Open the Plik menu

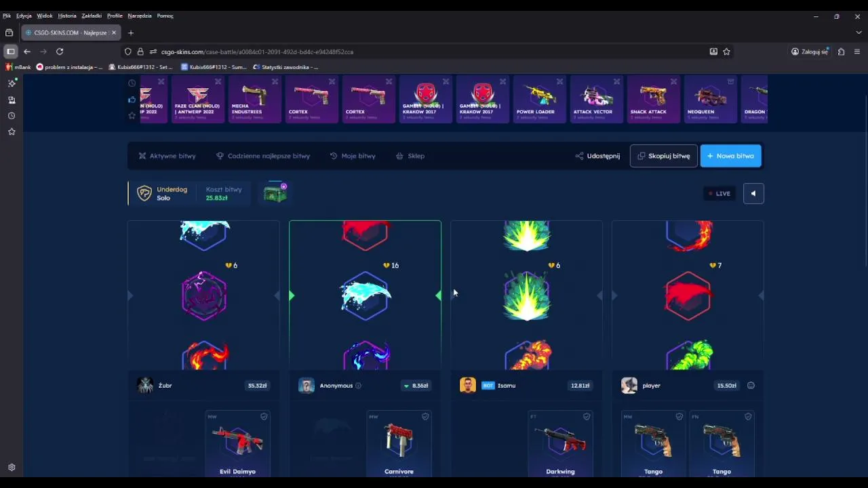tap(7, 16)
